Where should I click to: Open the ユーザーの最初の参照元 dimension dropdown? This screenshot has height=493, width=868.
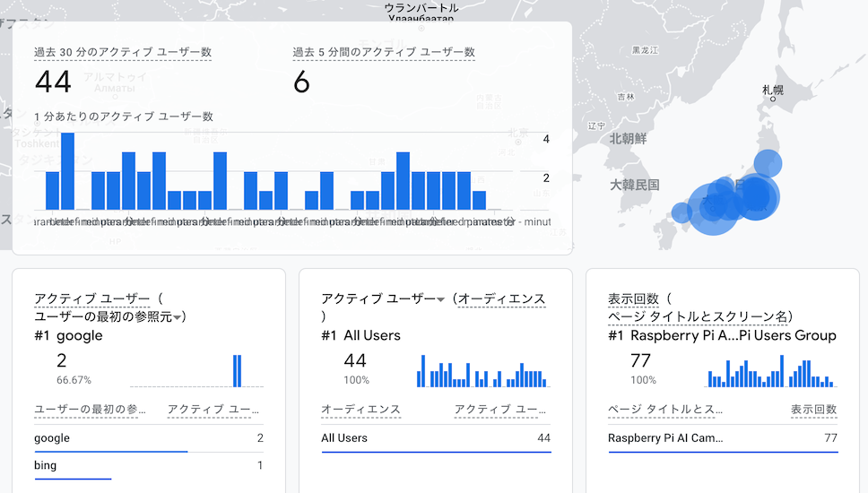tap(178, 316)
